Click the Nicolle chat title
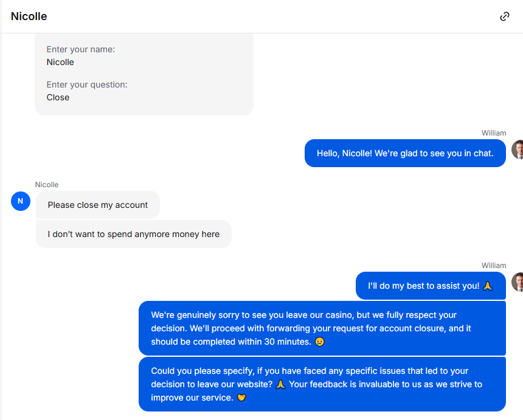The height and width of the screenshot is (420, 523). [x=29, y=16]
